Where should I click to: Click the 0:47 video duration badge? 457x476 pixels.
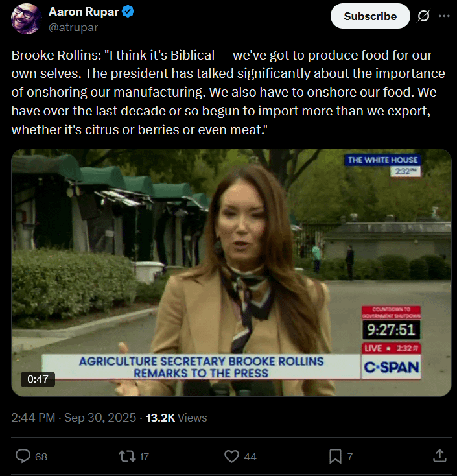(x=38, y=379)
